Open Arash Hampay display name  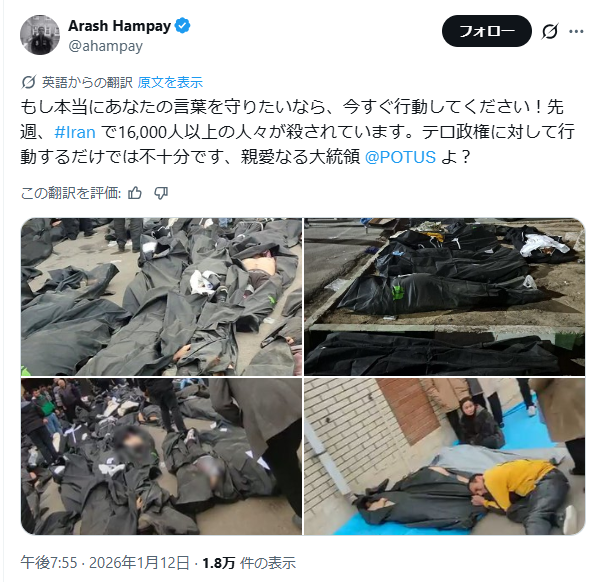pyautogui.click(x=119, y=26)
